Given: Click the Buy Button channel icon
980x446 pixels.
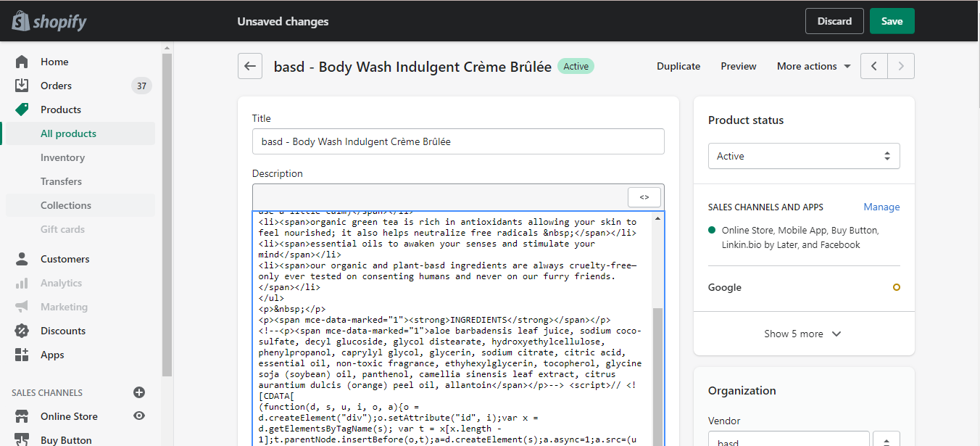Looking at the screenshot, I should [22, 439].
